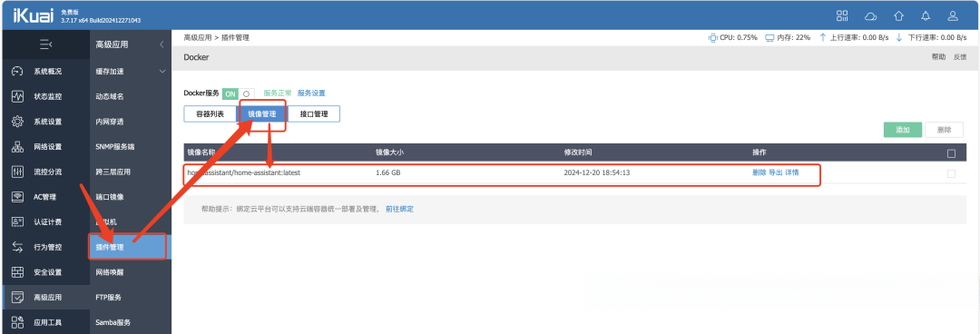
Task: Click the memory monitor status icon
Action: point(770,37)
